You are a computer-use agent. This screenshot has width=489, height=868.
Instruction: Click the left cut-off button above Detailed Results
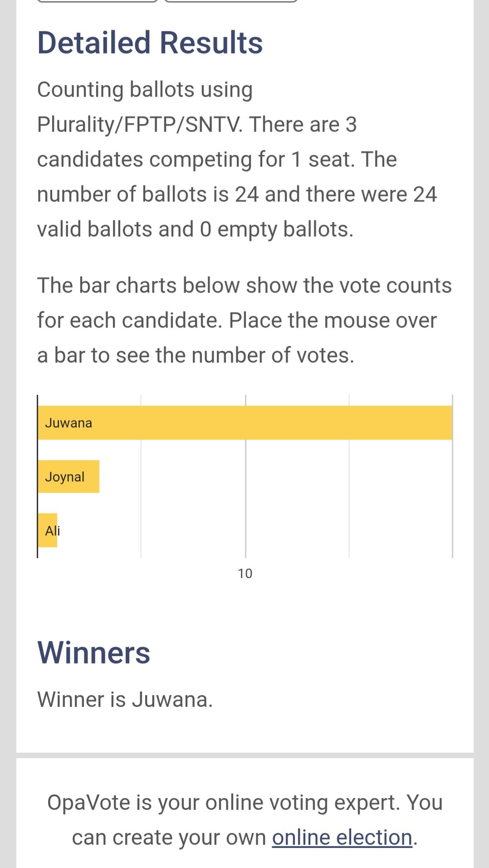pyautogui.click(x=97, y=1)
